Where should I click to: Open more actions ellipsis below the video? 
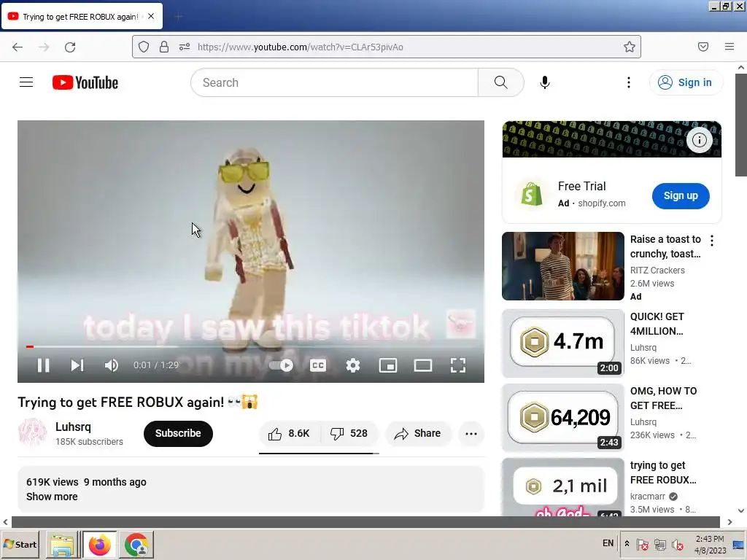[x=471, y=433]
